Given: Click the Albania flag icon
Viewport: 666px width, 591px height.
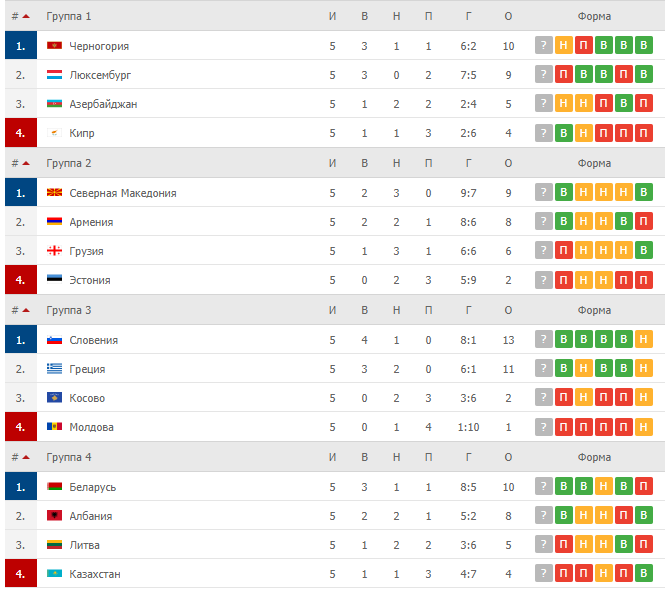Looking at the screenshot, I should 54,515.
